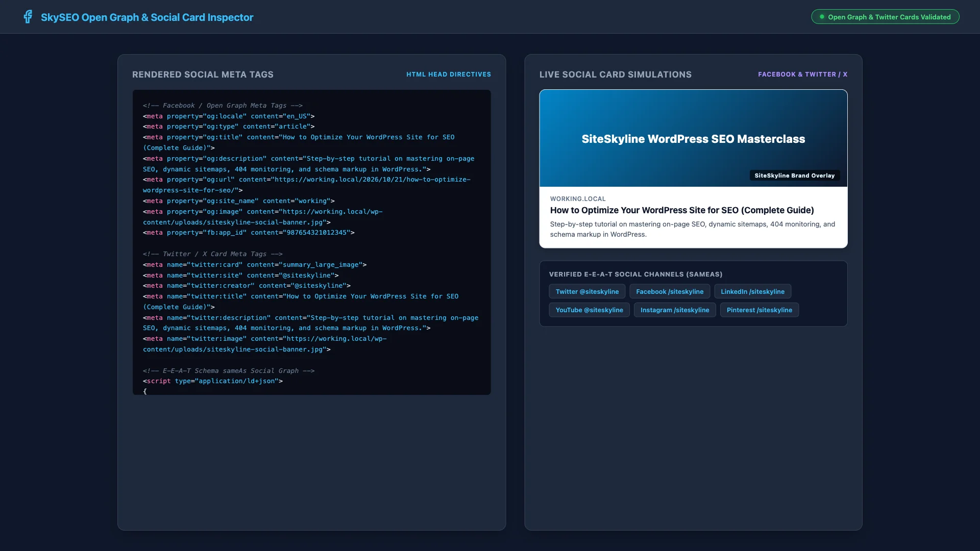Click the green status dot in validated badge
Screen dimensions: 980x551
pyautogui.click(x=822, y=17)
